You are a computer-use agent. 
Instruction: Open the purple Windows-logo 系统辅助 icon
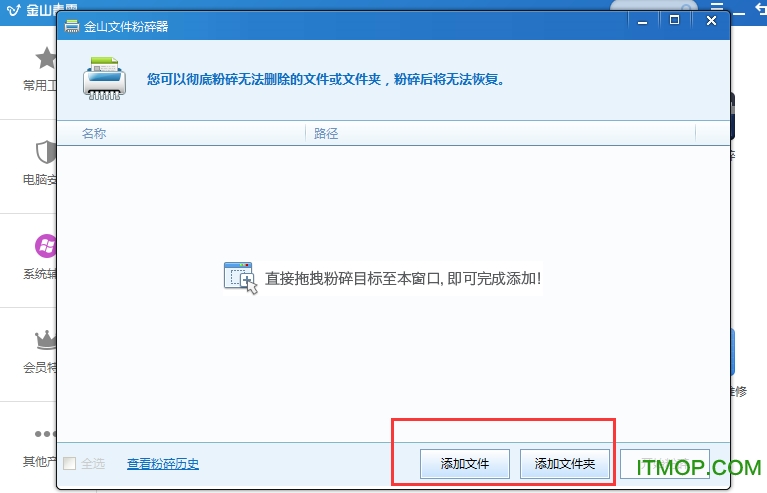(x=45, y=245)
